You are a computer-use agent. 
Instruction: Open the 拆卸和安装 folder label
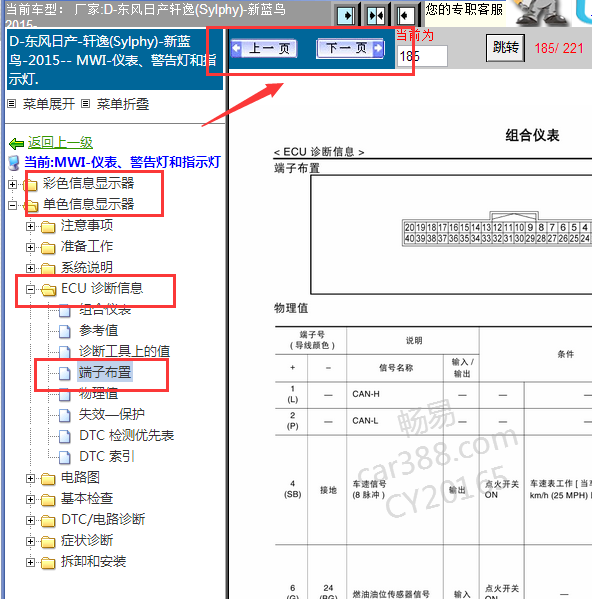point(93,562)
